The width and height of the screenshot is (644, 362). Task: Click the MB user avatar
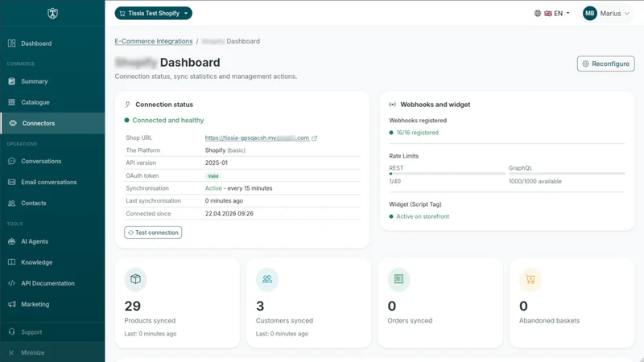pyautogui.click(x=590, y=13)
